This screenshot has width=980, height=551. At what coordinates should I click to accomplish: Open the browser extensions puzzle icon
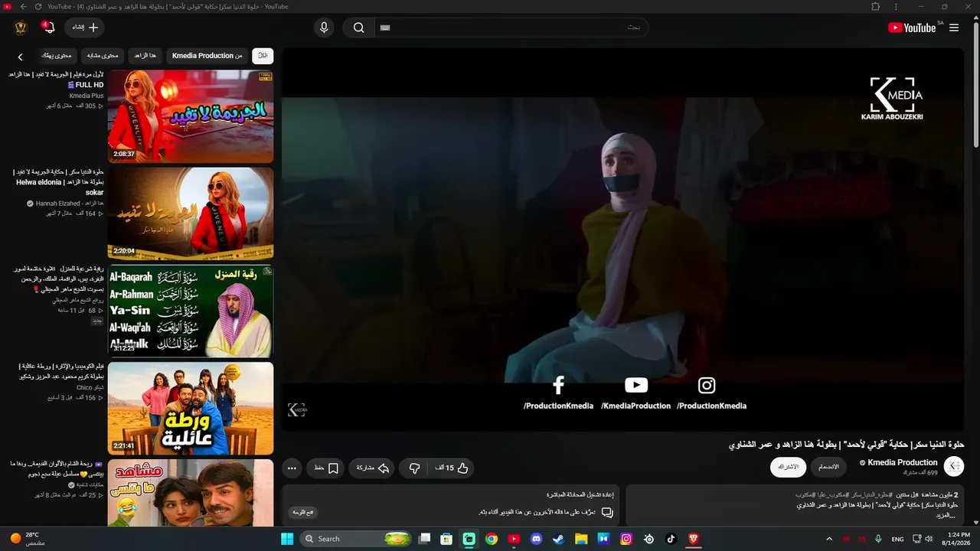(x=875, y=6)
